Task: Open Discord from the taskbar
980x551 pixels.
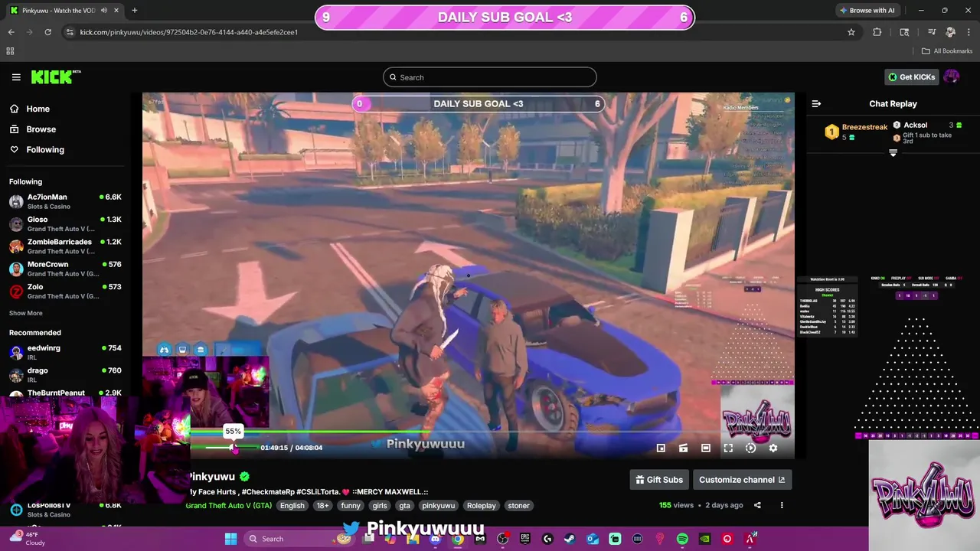Action: pos(436,539)
